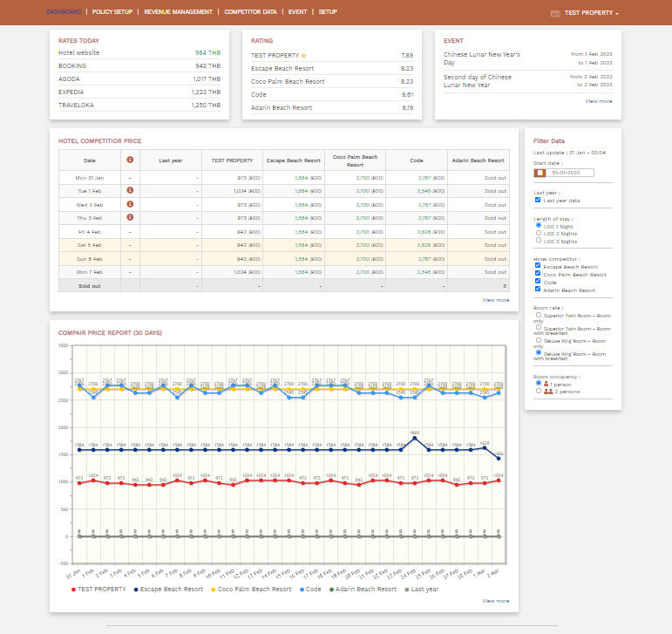Viewport: 672px width, 634px height.
Task: Click View more under Event panel
Action: (598, 101)
